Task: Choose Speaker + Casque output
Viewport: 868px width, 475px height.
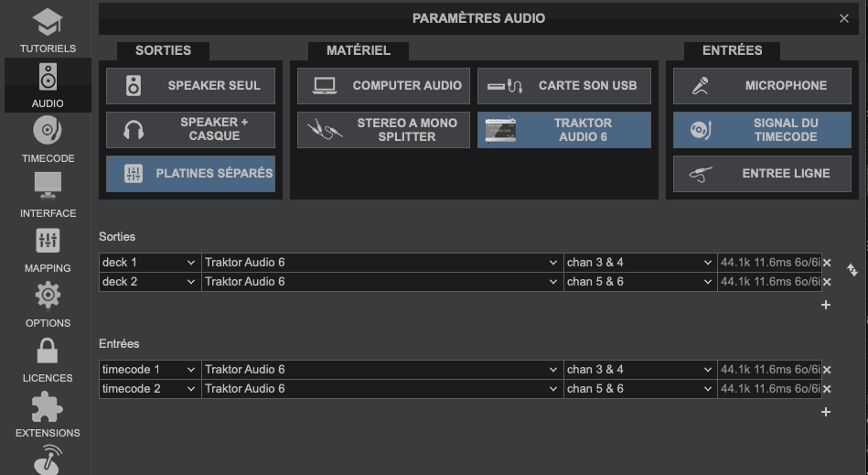Action: click(x=190, y=130)
